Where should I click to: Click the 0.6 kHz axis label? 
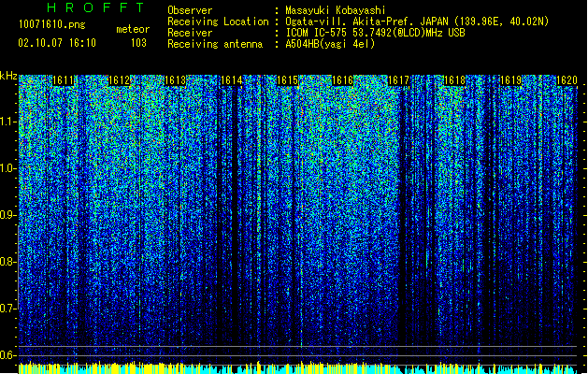8,355
